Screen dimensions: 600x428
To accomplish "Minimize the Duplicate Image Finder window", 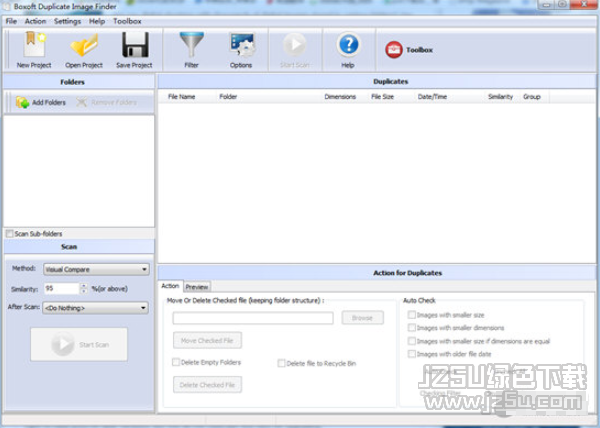I will tap(546, 5).
